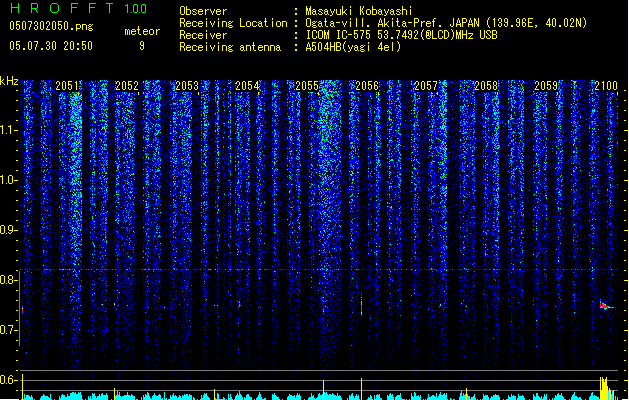Click the Receiving antenna label
The width and height of the screenshot is (629, 400).
pyautogui.click(x=230, y=47)
